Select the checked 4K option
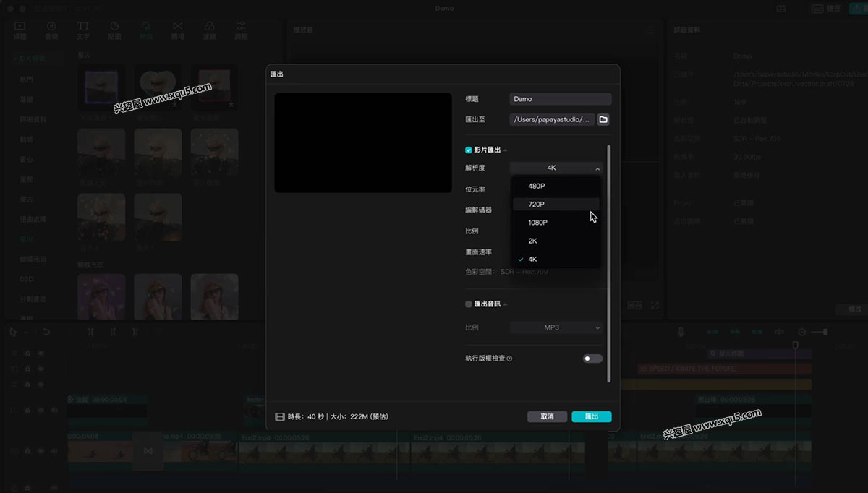The width and height of the screenshot is (868, 493). 556,259
